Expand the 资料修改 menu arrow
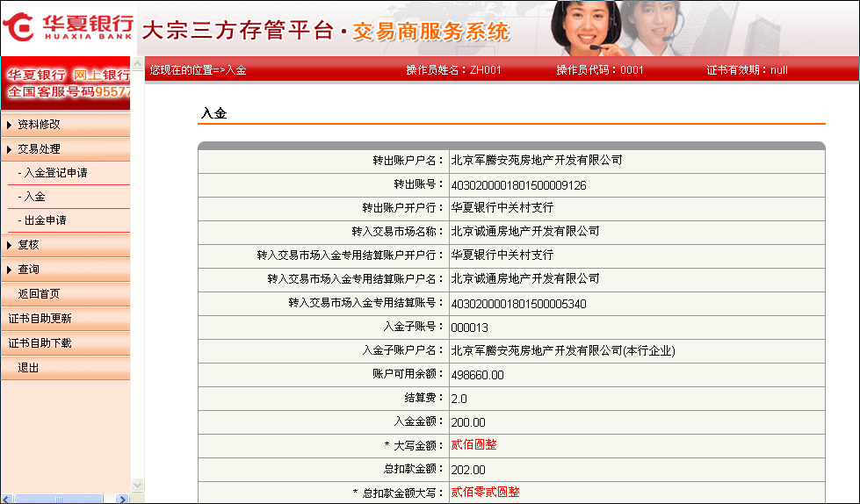 coord(9,125)
